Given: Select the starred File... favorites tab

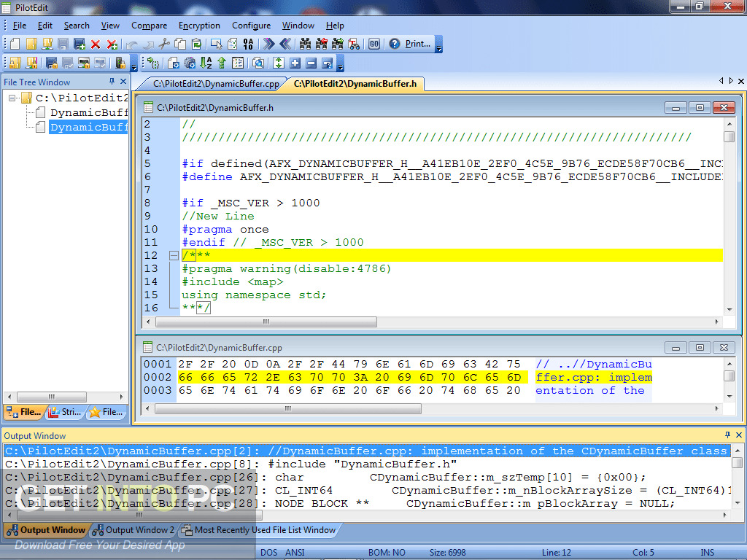Looking at the screenshot, I should pos(108,412).
